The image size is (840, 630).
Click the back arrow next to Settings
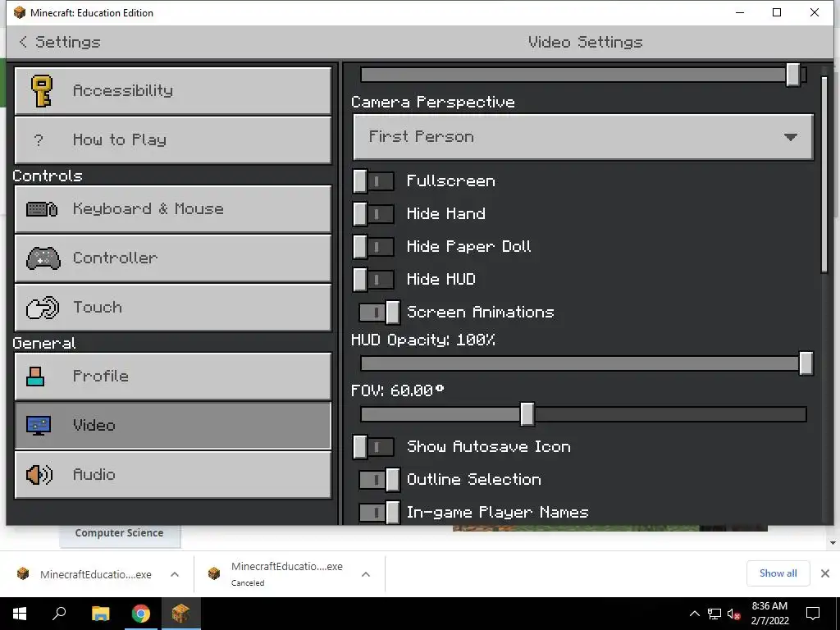[x=22, y=42]
